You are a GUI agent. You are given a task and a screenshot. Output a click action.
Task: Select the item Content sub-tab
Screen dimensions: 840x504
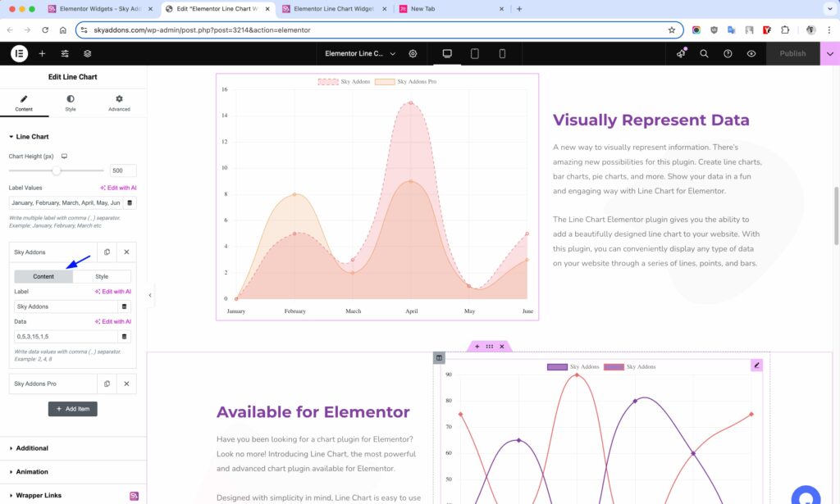tap(43, 277)
